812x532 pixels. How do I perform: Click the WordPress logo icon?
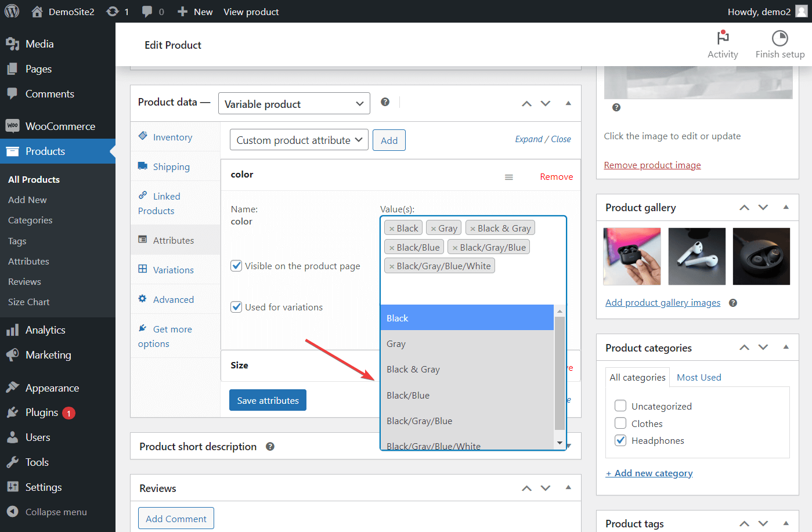tap(12, 11)
